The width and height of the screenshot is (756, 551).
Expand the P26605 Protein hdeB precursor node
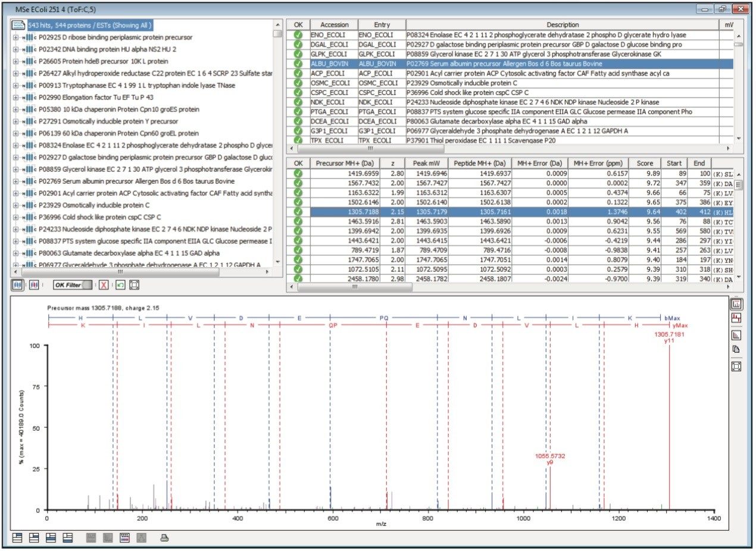15,61
